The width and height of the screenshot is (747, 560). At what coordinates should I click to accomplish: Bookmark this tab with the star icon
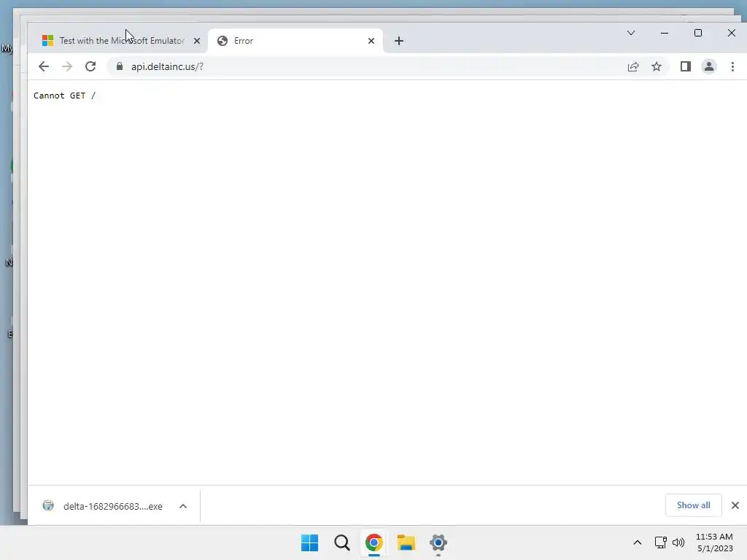click(x=657, y=66)
